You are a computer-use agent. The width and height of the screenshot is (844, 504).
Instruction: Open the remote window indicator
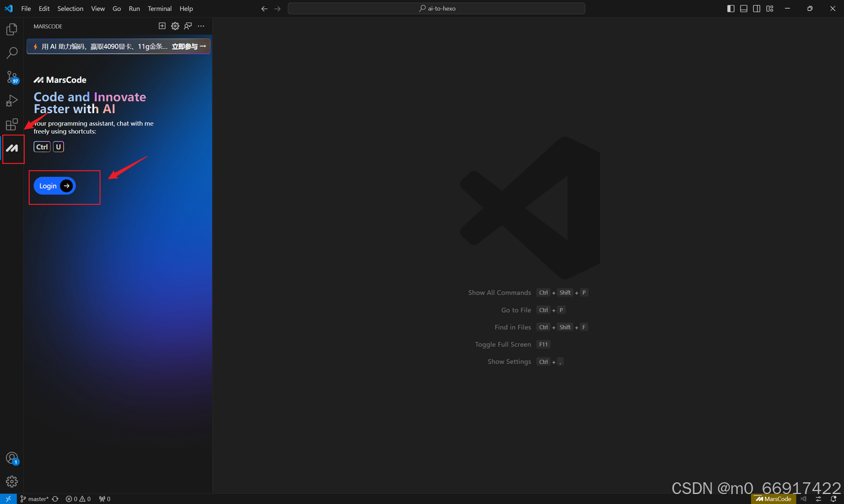(x=8, y=499)
